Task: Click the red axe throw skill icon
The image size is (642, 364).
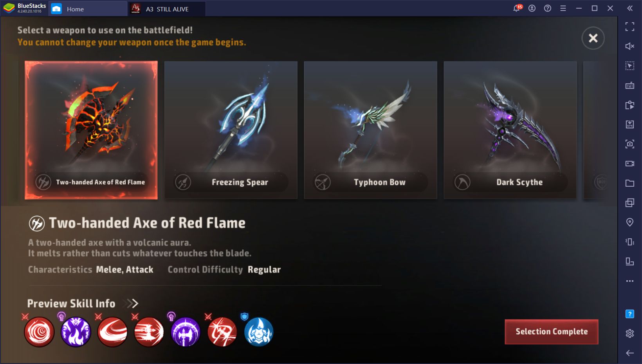Action: [x=222, y=332]
